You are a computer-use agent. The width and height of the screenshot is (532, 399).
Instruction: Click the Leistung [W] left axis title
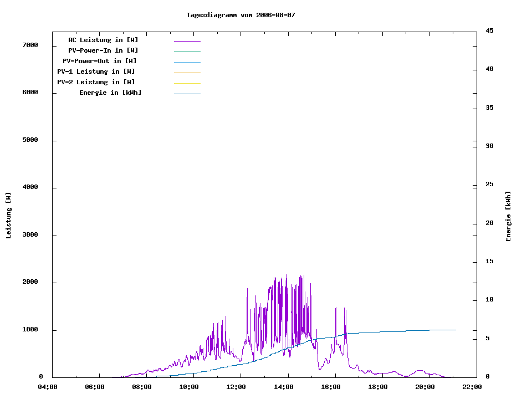(8, 216)
